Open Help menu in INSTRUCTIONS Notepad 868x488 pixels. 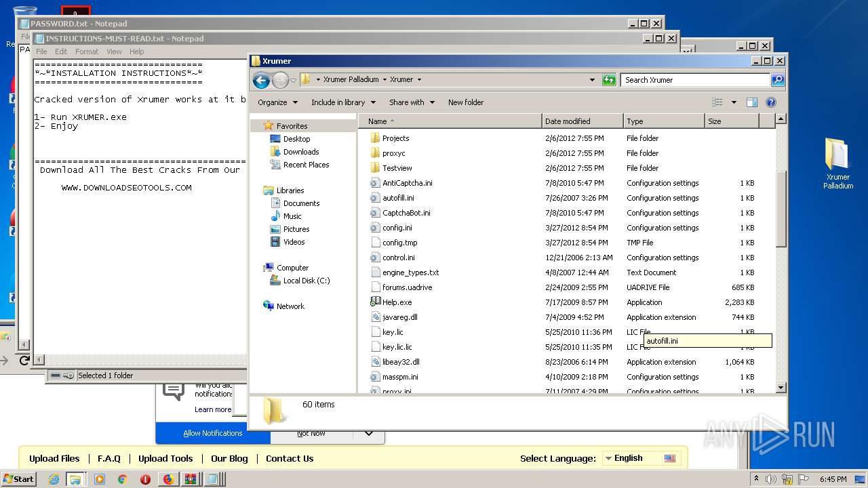click(136, 52)
